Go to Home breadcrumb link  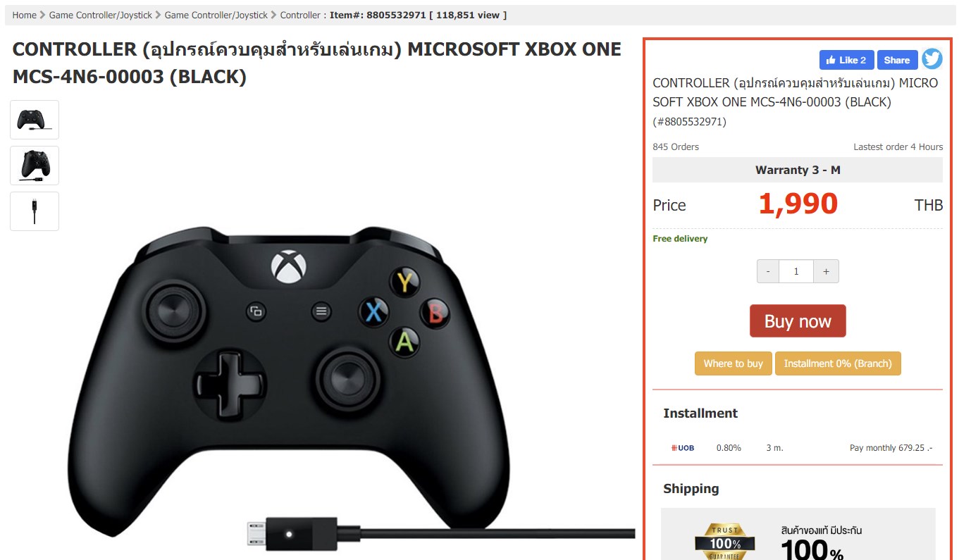[24, 15]
